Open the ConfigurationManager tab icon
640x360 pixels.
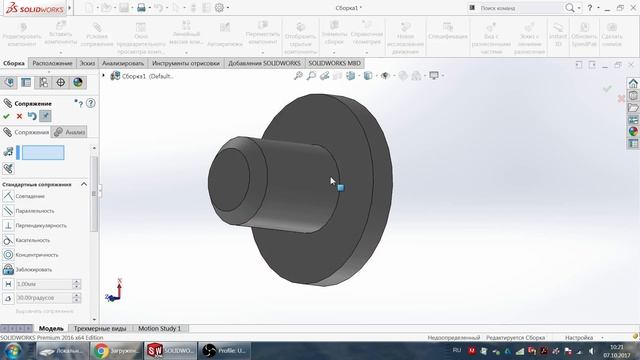[43, 82]
